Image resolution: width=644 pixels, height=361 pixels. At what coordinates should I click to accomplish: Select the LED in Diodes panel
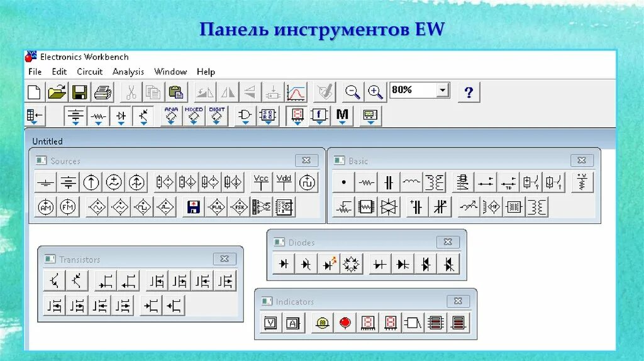tap(329, 264)
